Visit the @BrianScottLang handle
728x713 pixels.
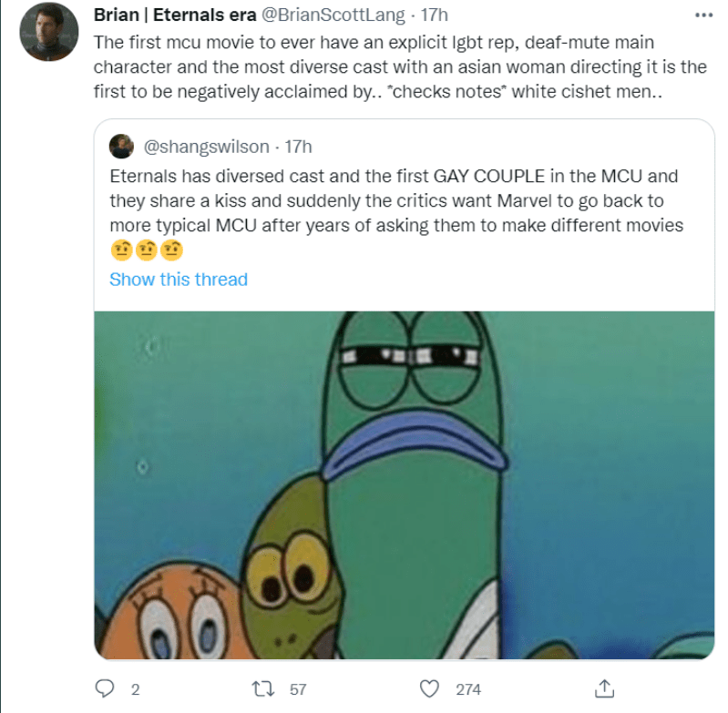(x=326, y=15)
